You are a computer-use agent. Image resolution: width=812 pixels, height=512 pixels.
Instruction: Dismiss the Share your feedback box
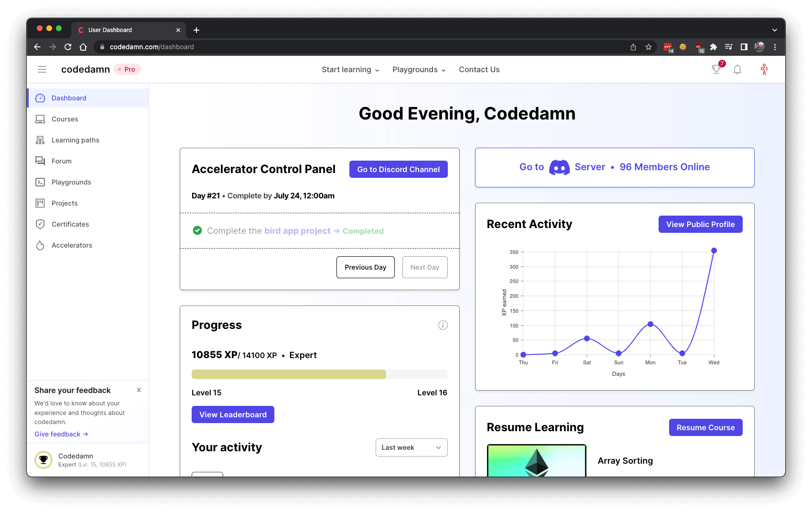click(x=139, y=390)
